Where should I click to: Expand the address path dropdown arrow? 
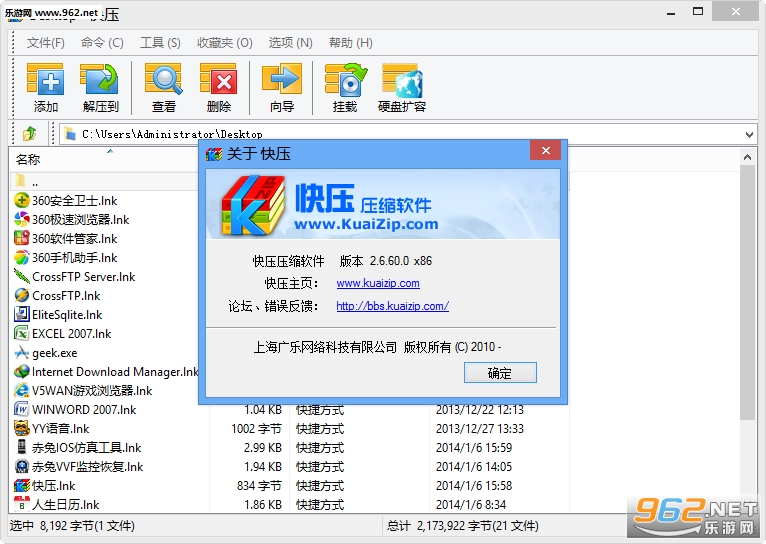pyautogui.click(x=749, y=134)
